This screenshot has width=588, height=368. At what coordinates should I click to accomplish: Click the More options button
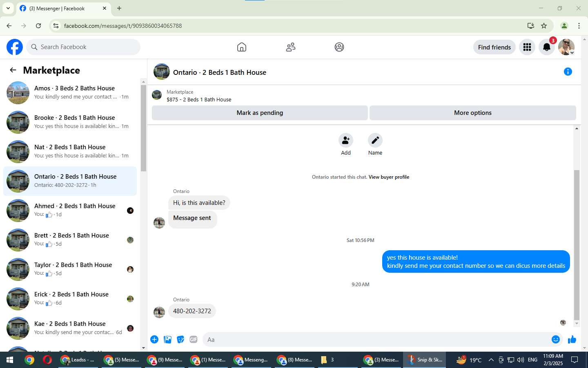(473, 113)
